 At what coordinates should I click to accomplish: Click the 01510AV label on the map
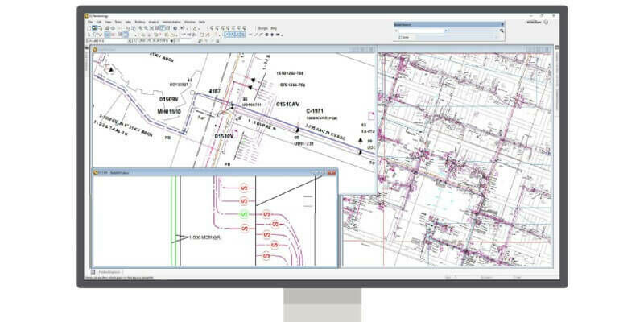coord(288,105)
